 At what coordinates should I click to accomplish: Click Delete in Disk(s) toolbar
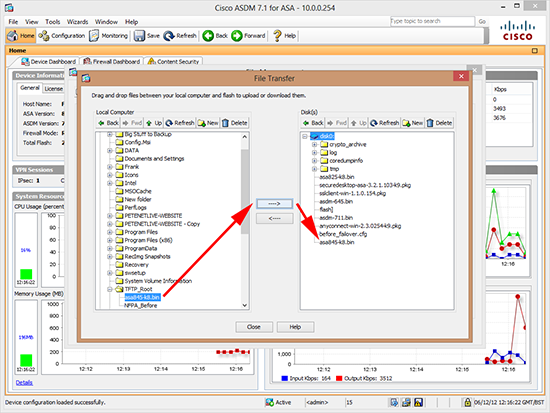tap(439, 123)
